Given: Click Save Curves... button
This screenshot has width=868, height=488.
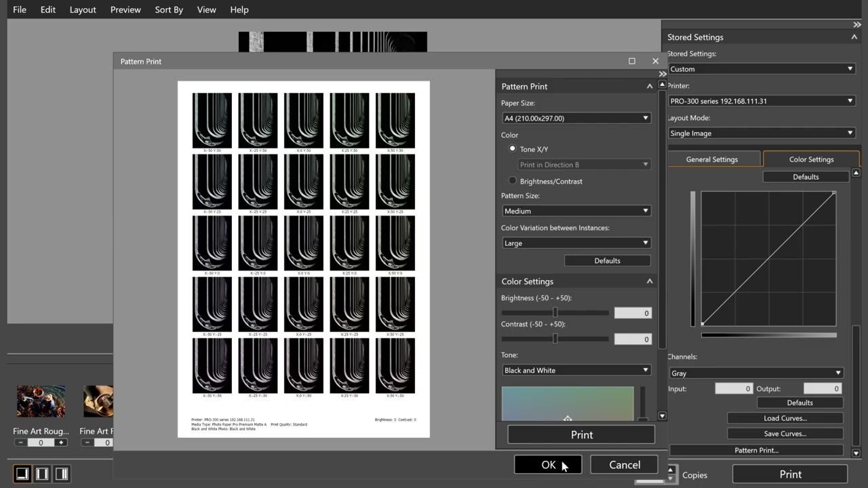Looking at the screenshot, I should point(785,434).
